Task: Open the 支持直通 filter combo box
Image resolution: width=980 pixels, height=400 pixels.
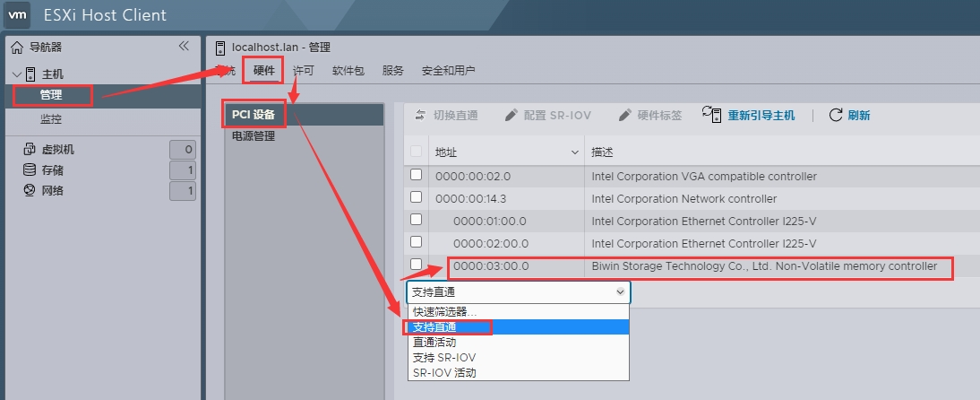Action: 518,291
